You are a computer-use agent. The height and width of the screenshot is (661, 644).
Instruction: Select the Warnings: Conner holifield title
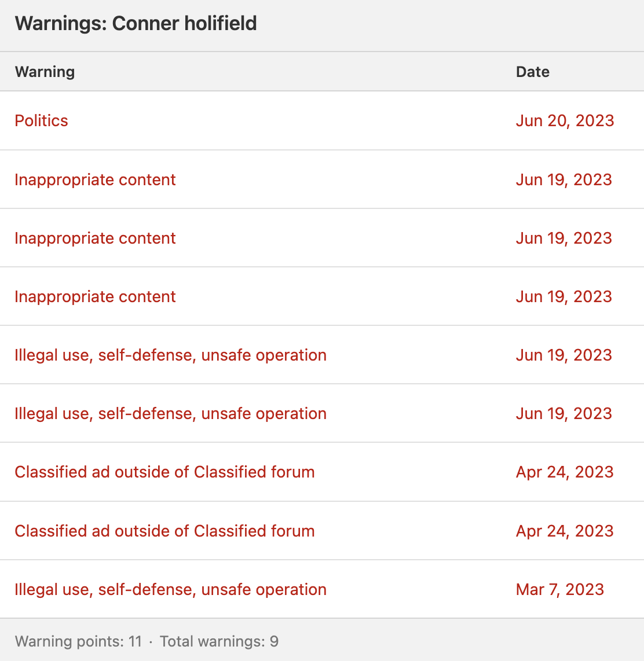136,23
